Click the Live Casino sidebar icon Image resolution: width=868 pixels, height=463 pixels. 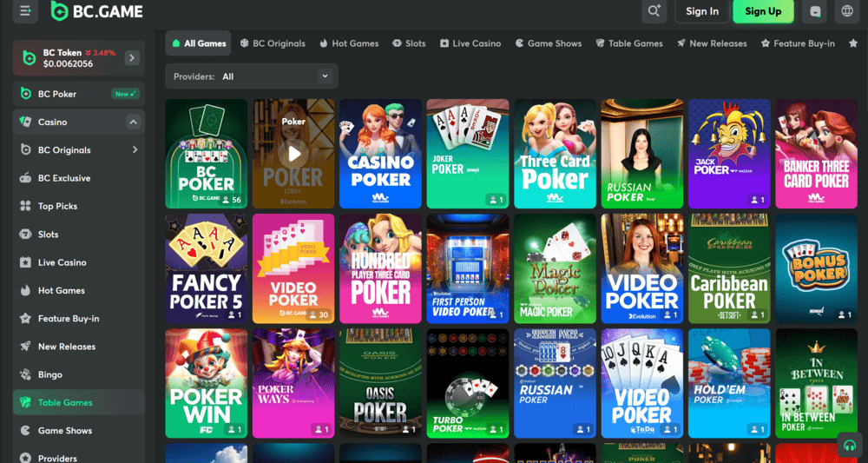click(25, 262)
